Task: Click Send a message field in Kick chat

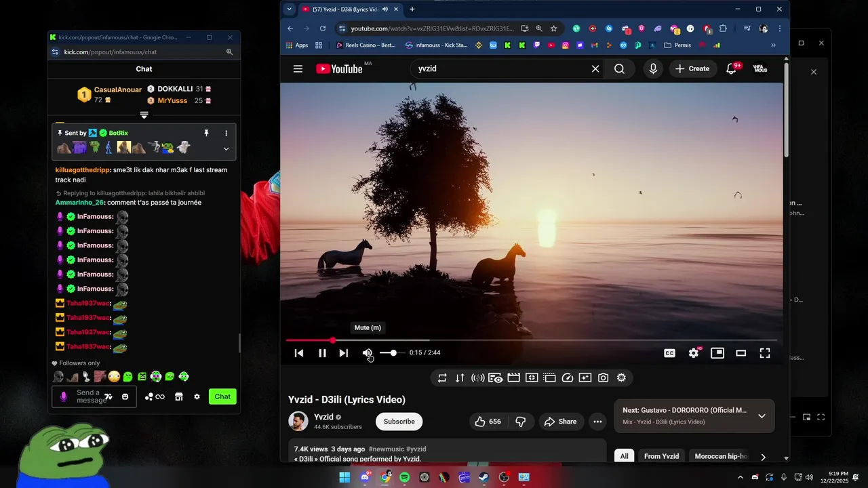Action: [x=88, y=396]
